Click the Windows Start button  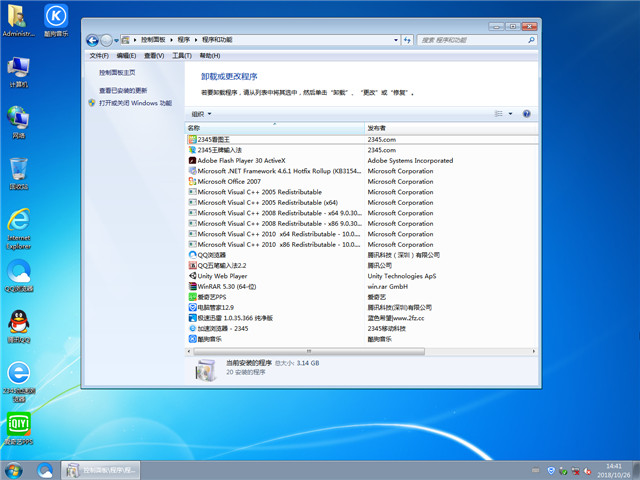[x=14, y=471]
